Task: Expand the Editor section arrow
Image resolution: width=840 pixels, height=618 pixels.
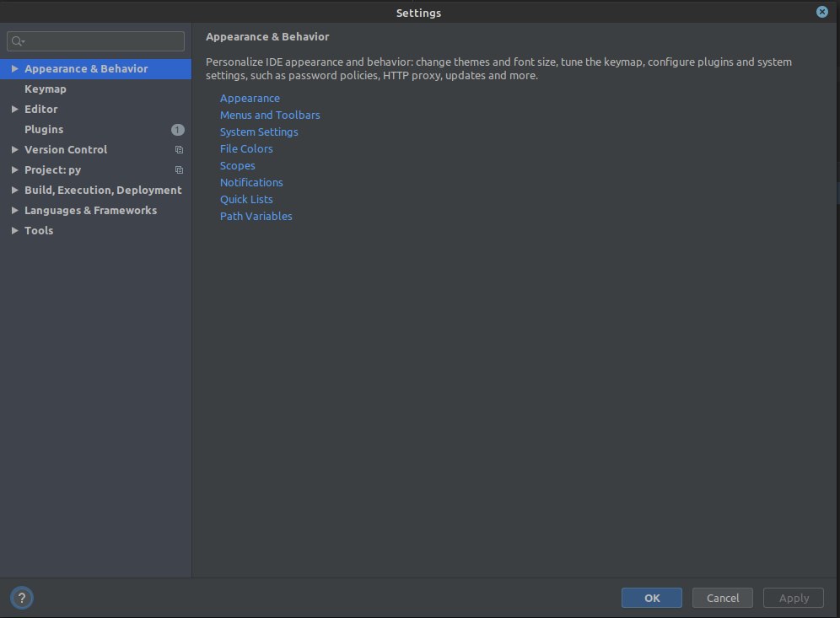Action: [15, 110]
